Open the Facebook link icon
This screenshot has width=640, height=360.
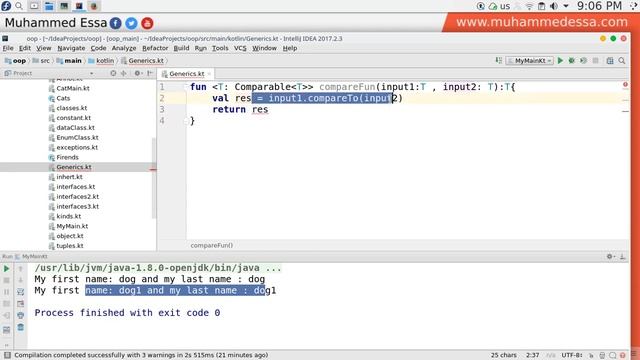116,23
